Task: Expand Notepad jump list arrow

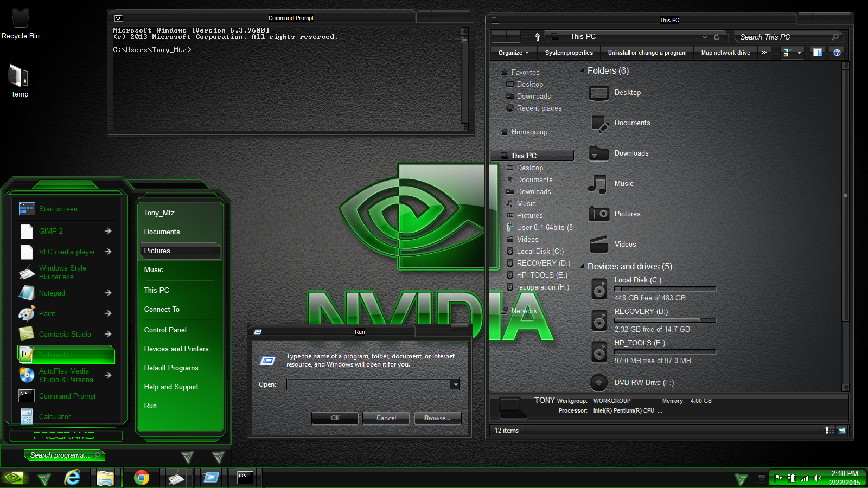Action: 108,293
